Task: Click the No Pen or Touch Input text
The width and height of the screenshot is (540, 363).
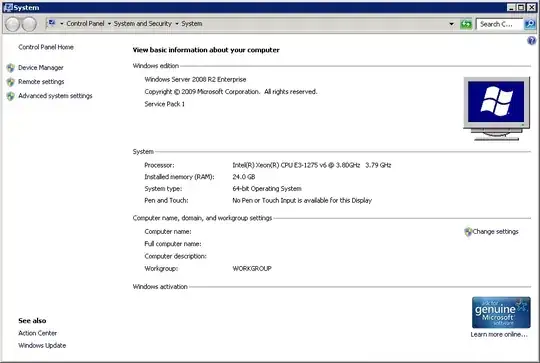Action: (x=302, y=200)
